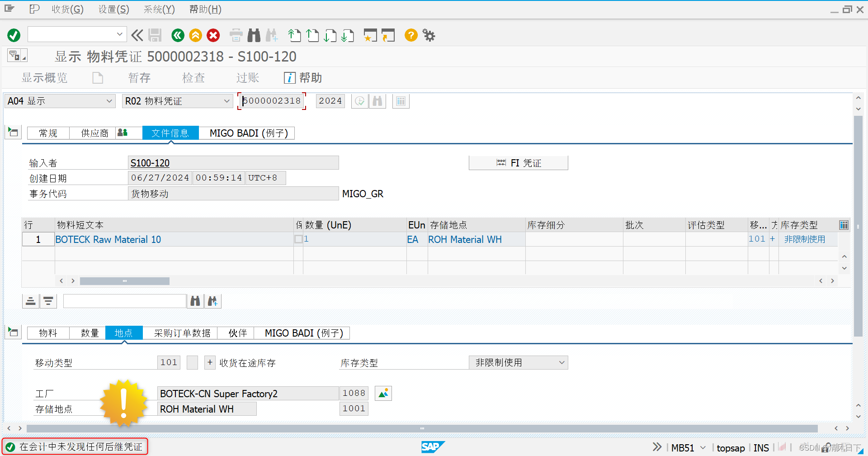Screen dimensions: 868x456
Task: Click the collapse header data icon
Action: tap(13, 132)
